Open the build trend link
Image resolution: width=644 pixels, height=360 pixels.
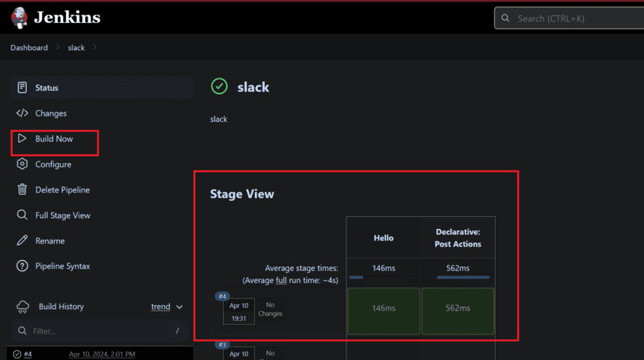pyautogui.click(x=161, y=307)
